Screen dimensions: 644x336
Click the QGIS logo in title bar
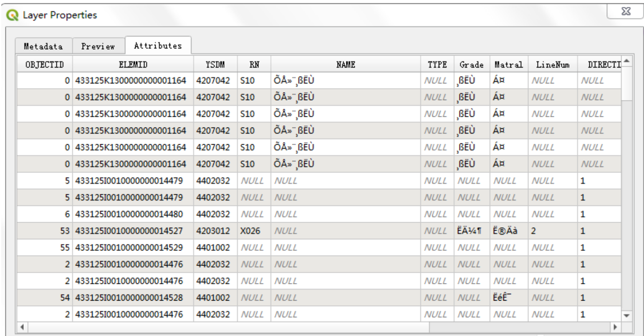[x=8, y=15]
